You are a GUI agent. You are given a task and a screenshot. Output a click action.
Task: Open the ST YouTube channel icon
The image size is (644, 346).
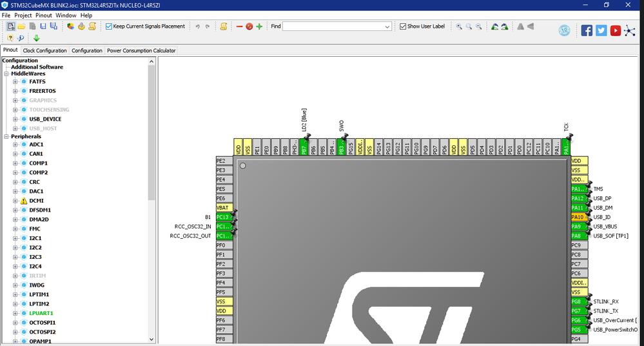pos(615,30)
